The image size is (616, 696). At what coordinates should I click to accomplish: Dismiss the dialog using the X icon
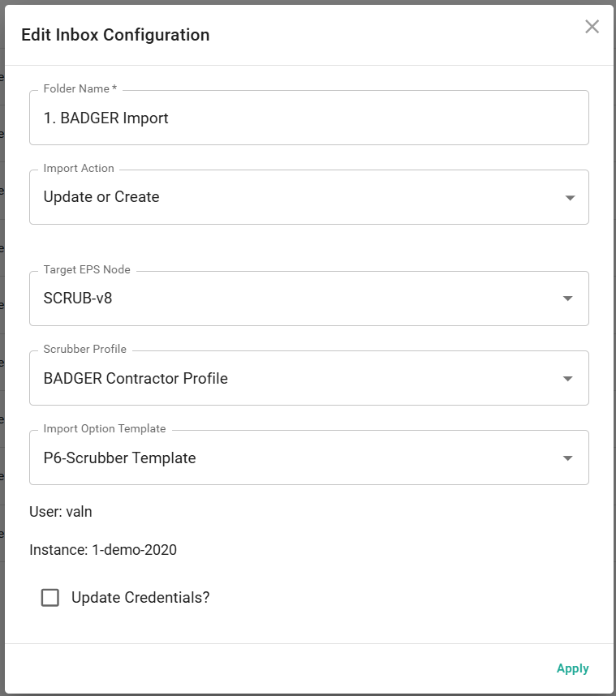(592, 26)
